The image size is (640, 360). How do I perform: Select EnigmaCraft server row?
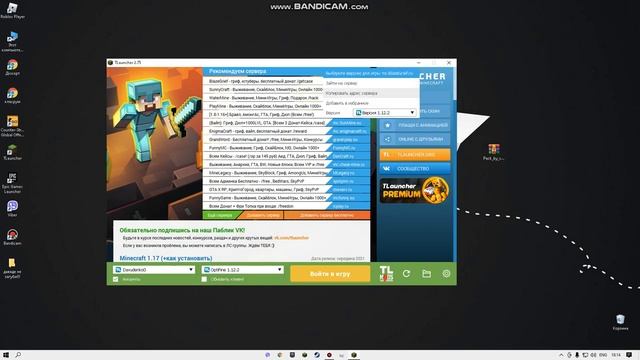coord(287,131)
